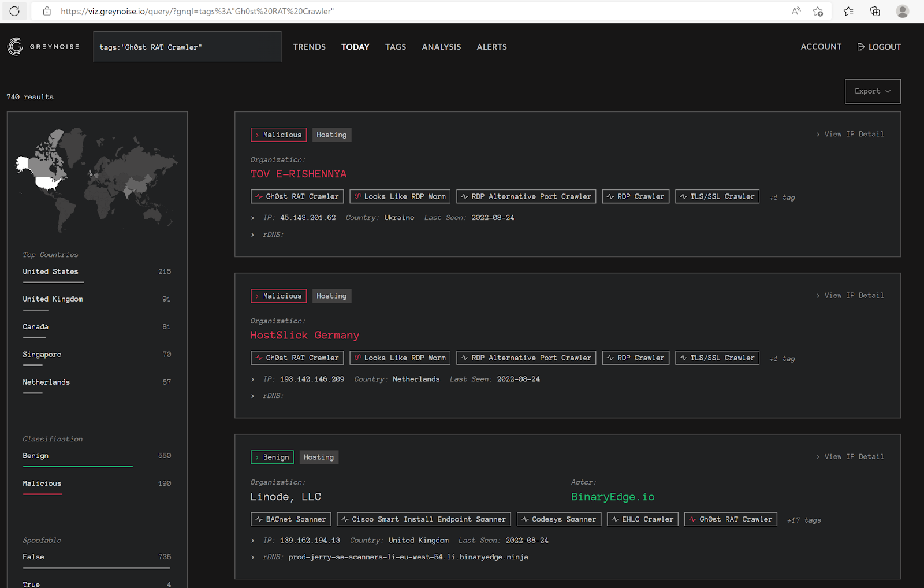Screen dimensions: 924x588
Task: Open the browser profile avatar
Action: tap(903, 11)
